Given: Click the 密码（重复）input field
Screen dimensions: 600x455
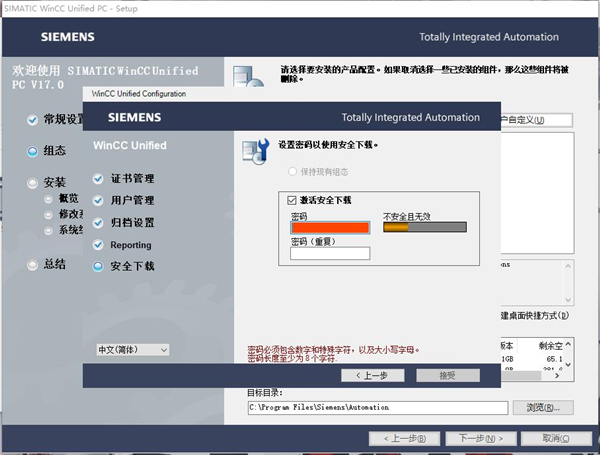Looking at the screenshot, I should [330, 253].
